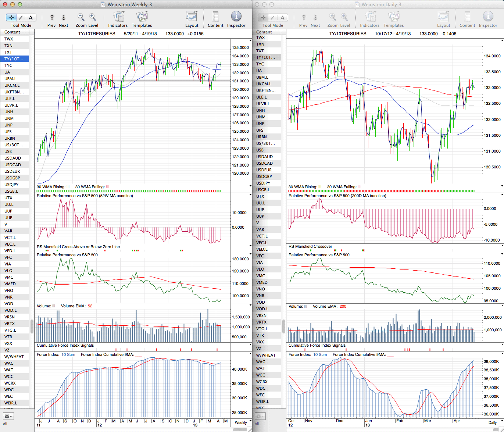Select the crosshair tool mode in Weekly window
The height and width of the screenshot is (432, 504).
11,17
